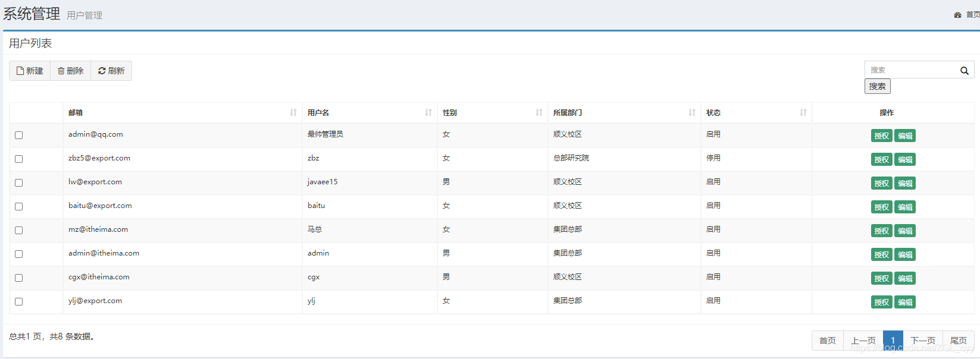Click 编辑 for the baitu@export.com row
This screenshot has height=359, width=980.
point(905,207)
